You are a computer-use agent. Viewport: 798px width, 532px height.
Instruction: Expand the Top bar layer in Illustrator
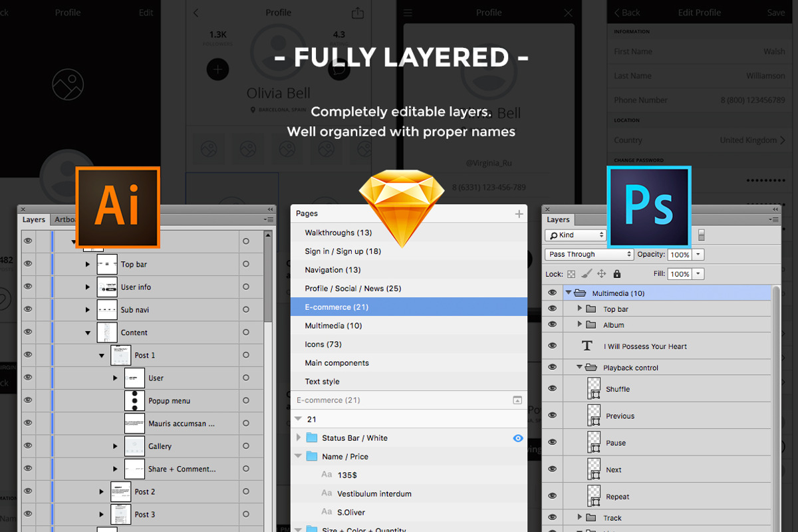click(88, 264)
